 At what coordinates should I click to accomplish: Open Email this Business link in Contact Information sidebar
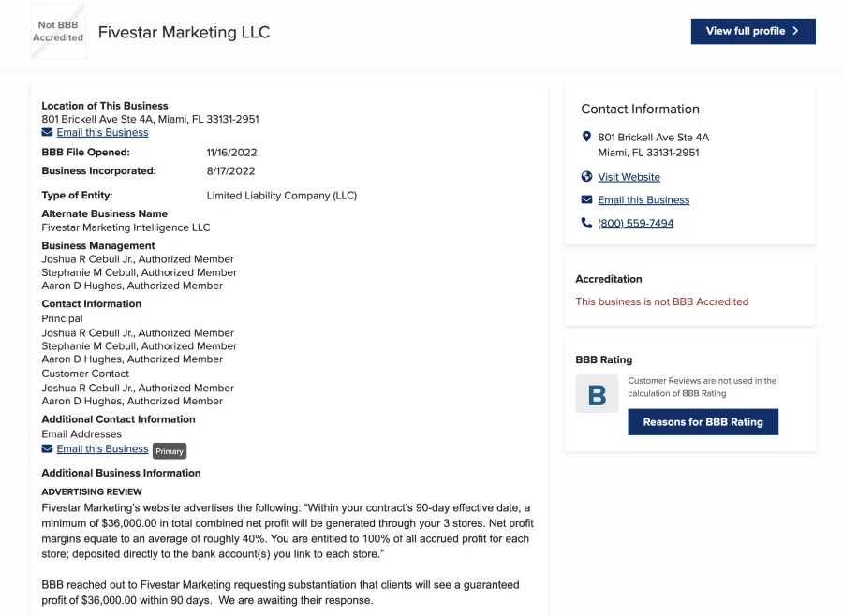point(643,200)
